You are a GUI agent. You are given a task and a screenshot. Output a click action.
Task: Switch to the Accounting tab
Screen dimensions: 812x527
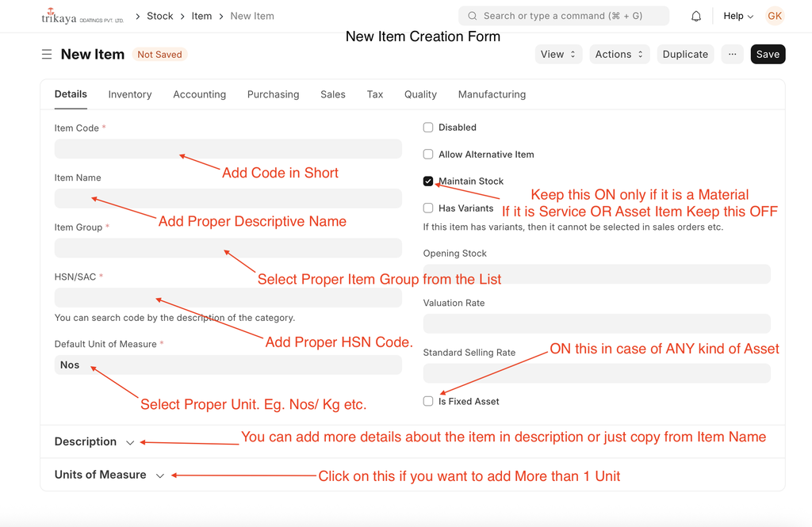pos(199,94)
